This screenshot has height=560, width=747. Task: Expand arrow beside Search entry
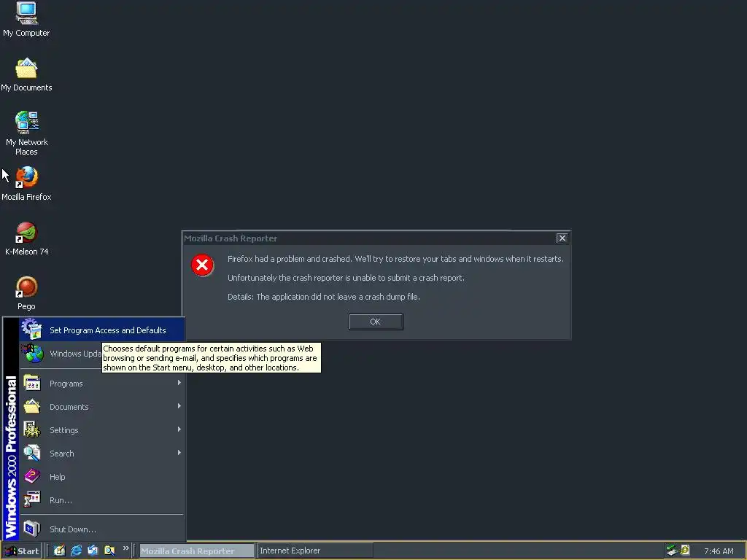(179, 453)
